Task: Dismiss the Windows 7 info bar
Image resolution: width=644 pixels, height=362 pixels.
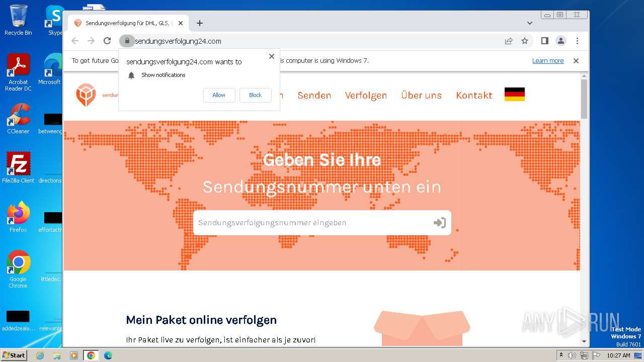Action: (x=576, y=61)
